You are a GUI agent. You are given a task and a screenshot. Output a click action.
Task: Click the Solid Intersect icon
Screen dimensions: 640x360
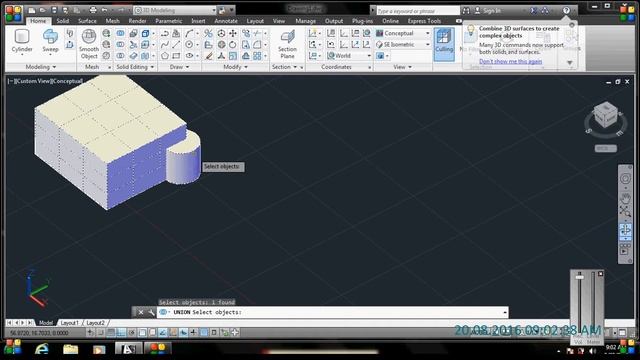(120, 56)
